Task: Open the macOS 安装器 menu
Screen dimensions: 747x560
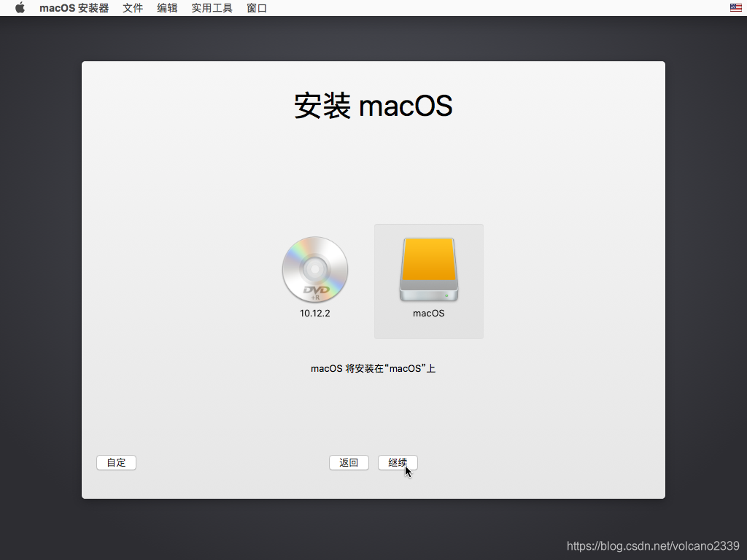Action: pos(74,8)
